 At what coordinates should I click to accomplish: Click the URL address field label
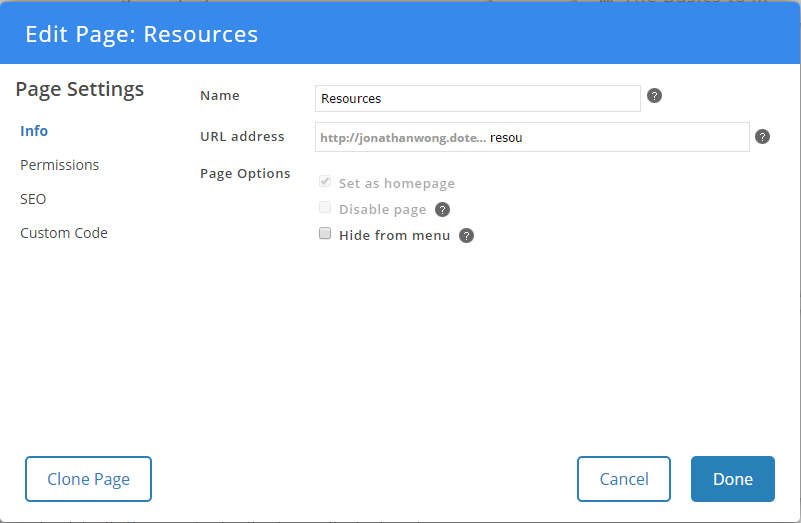pos(242,136)
